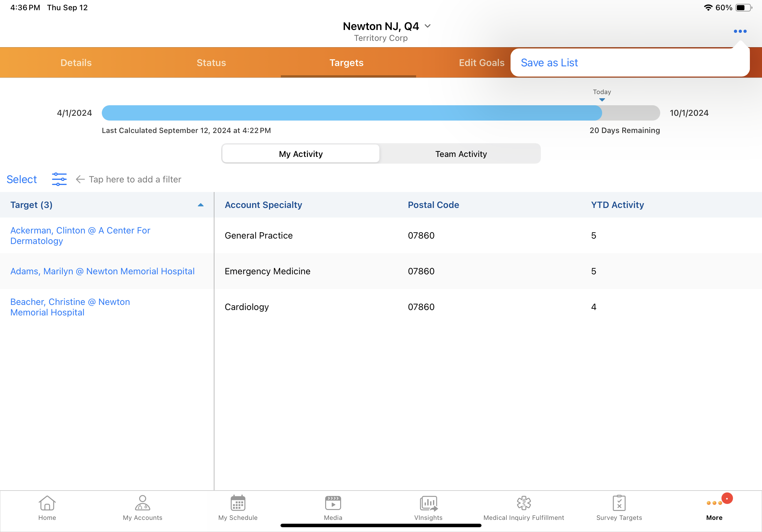Open Adams, Marilyn @ Newton Memorial Hospital
This screenshot has width=762, height=532.
point(102,271)
